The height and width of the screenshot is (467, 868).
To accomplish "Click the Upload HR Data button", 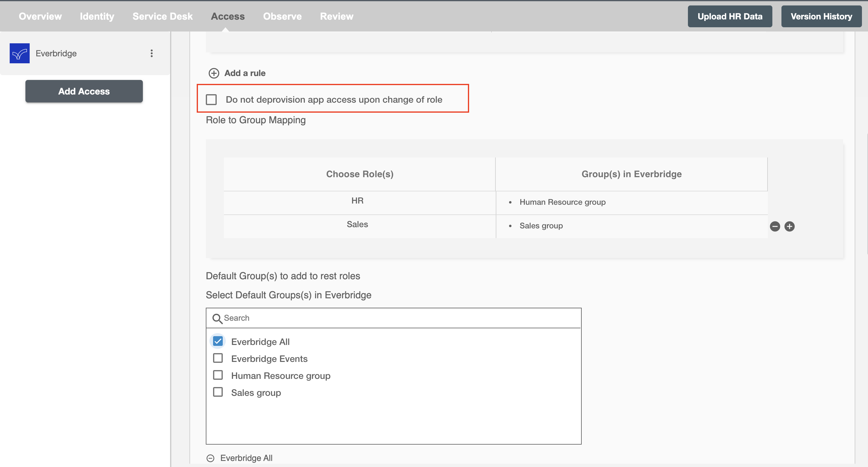I will point(730,16).
